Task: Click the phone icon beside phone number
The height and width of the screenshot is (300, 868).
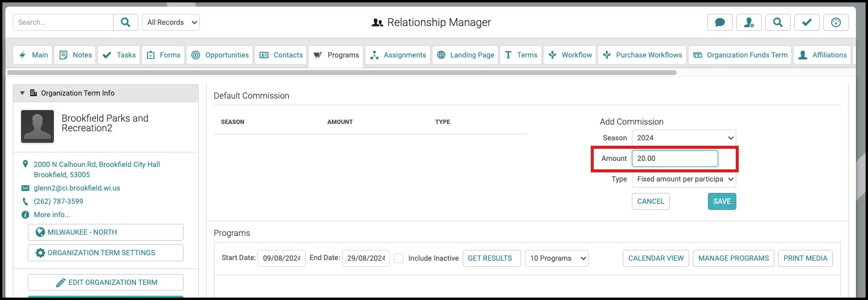Action: [x=25, y=201]
